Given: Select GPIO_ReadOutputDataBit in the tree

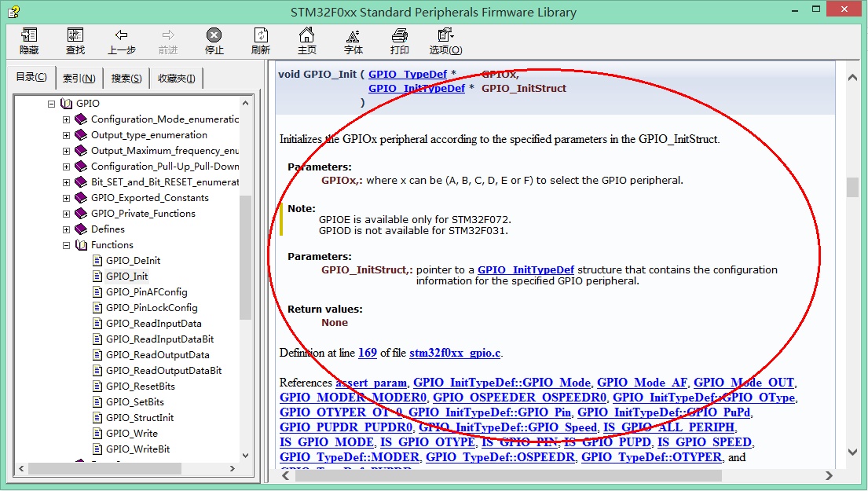Looking at the screenshot, I should [x=164, y=370].
